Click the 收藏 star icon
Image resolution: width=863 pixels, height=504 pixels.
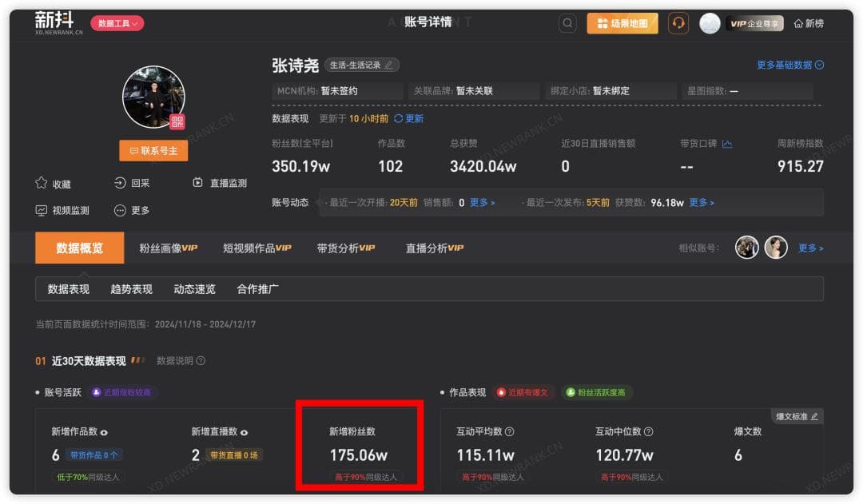point(42,183)
